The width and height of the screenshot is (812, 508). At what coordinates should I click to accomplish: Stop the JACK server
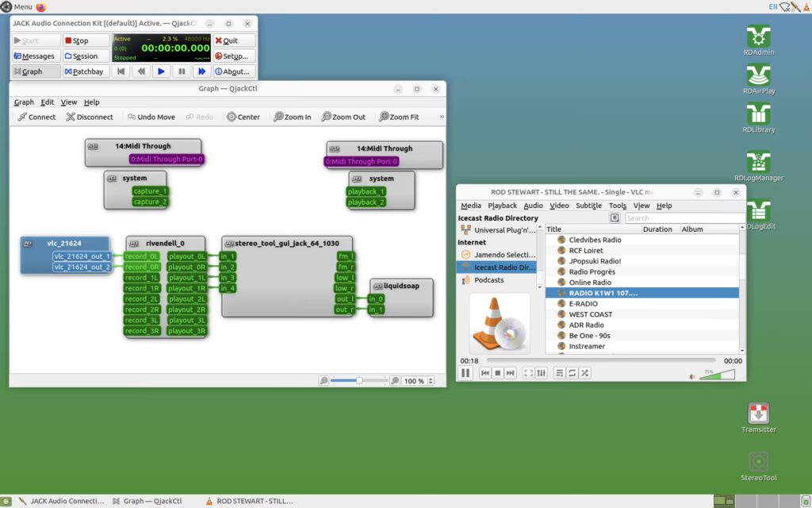coord(86,40)
